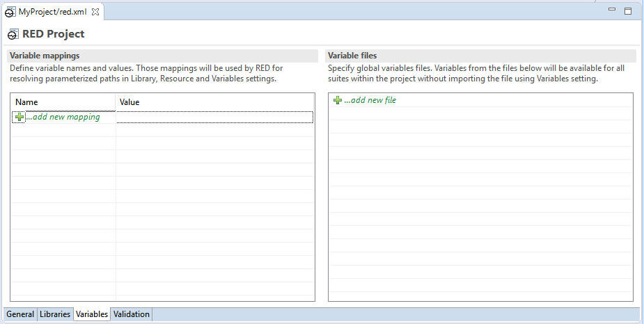644x324 pixels.
Task: Select the Variables tab
Action: coord(92,314)
